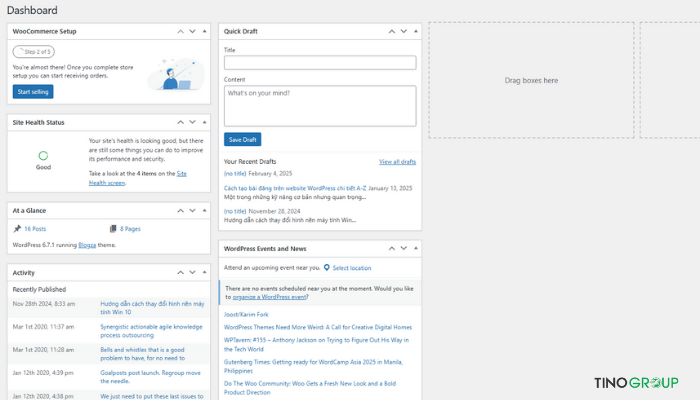The height and width of the screenshot is (400, 700).
Task: Focus the Quick Draft Title field
Action: [x=320, y=62]
